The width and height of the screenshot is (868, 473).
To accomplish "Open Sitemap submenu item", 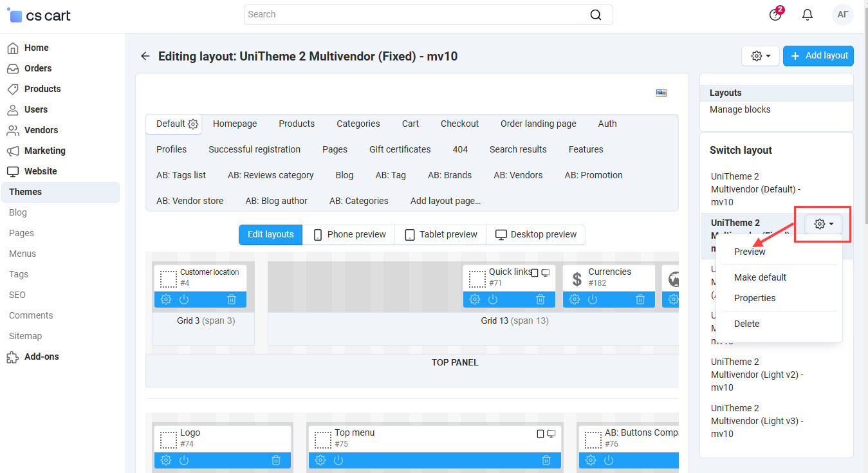I will point(25,336).
